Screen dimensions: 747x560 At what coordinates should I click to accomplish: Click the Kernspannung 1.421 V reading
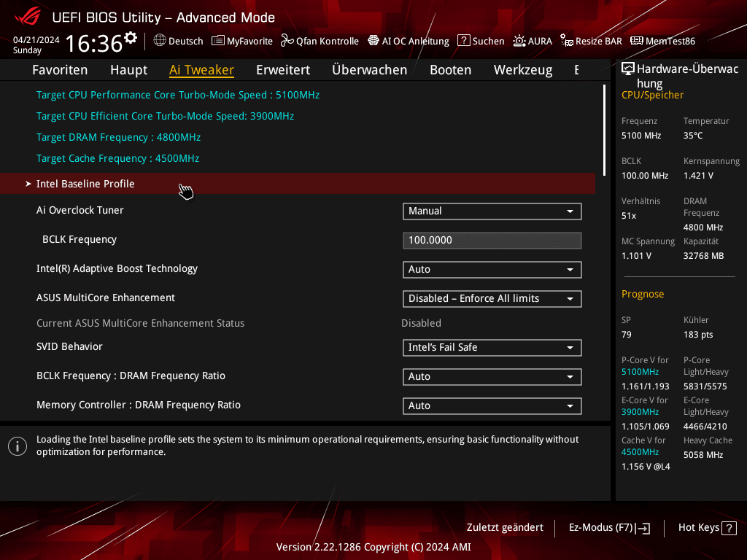pyautogui.click(x=698, y=176)
